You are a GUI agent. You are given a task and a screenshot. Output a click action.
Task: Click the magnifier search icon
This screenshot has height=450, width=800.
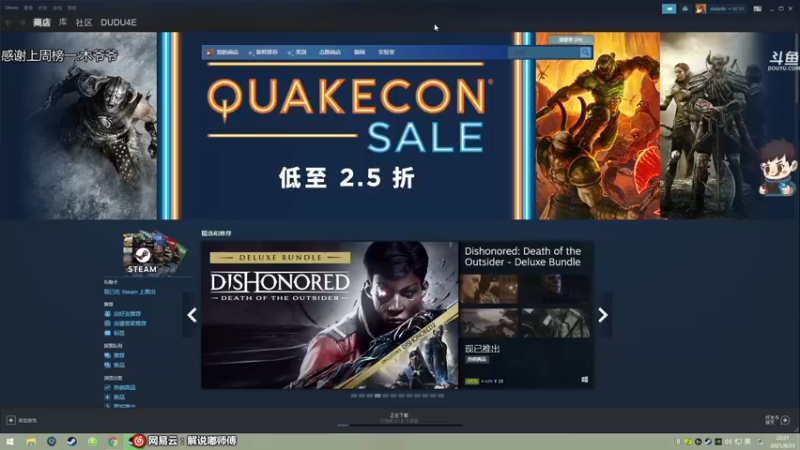click(585, 53)
